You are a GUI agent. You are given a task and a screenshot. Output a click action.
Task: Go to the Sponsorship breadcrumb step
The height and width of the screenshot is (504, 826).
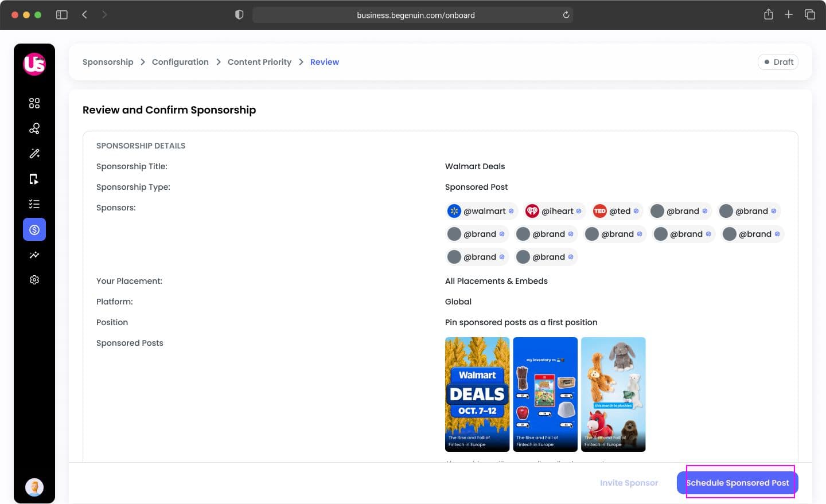[108, 62]
